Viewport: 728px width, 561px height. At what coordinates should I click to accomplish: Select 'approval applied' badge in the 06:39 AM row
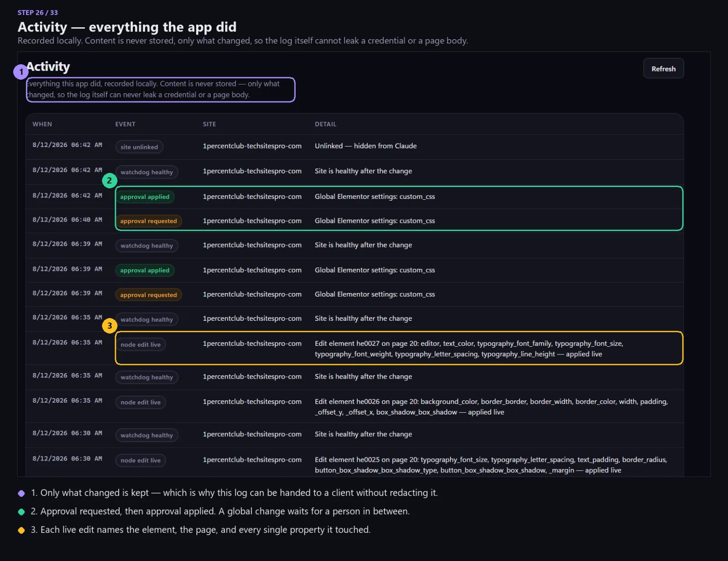pos(145,270)
